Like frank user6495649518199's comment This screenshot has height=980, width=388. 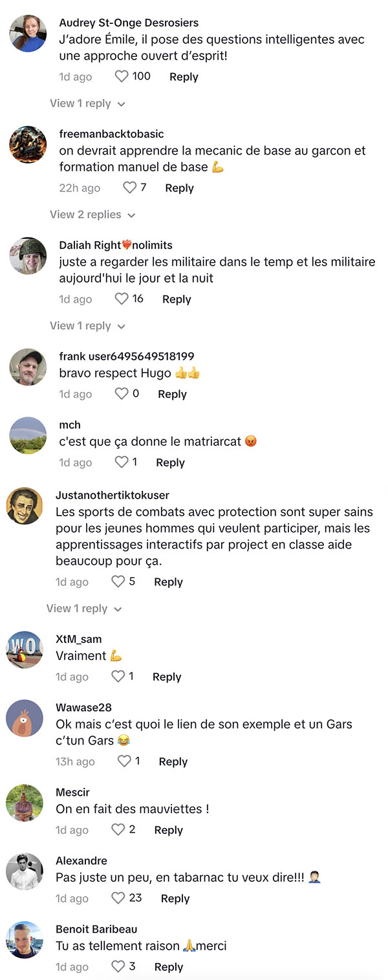(x=122, y=393)
